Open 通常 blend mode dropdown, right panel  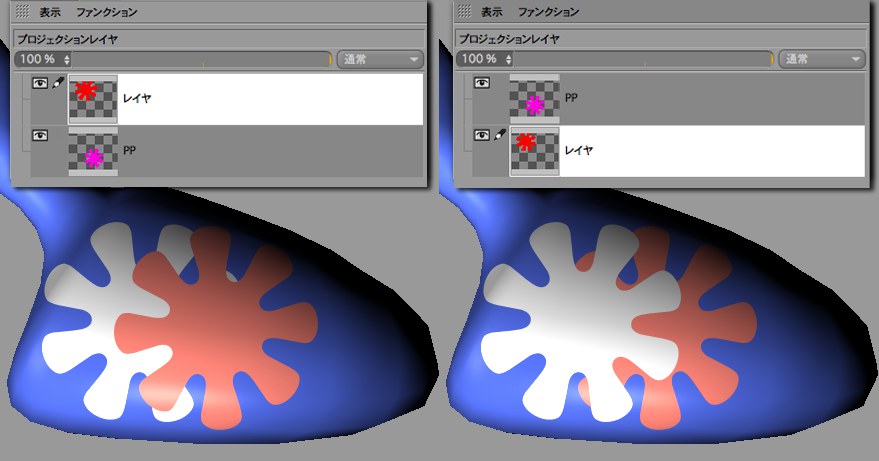(x=822, y=59)
